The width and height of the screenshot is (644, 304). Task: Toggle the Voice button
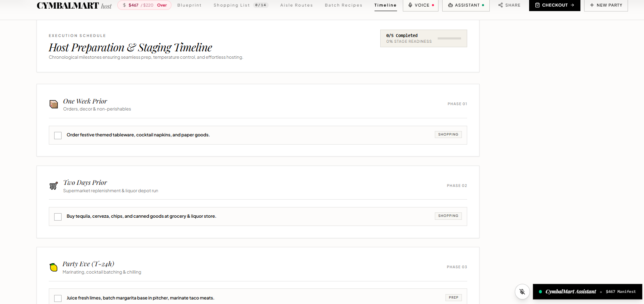[420, 5]
